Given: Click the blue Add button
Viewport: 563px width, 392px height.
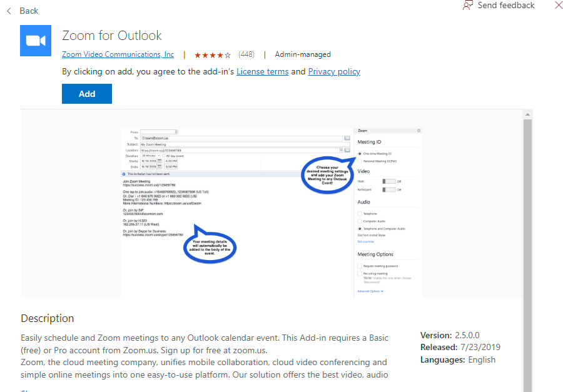Looking at the screenshot, I should click(86, 93).
